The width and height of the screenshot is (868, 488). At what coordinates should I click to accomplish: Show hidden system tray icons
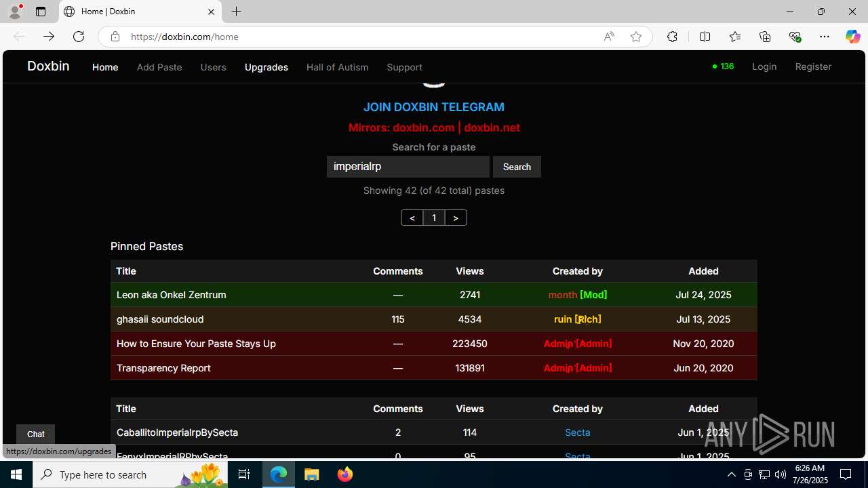point(731,474)
